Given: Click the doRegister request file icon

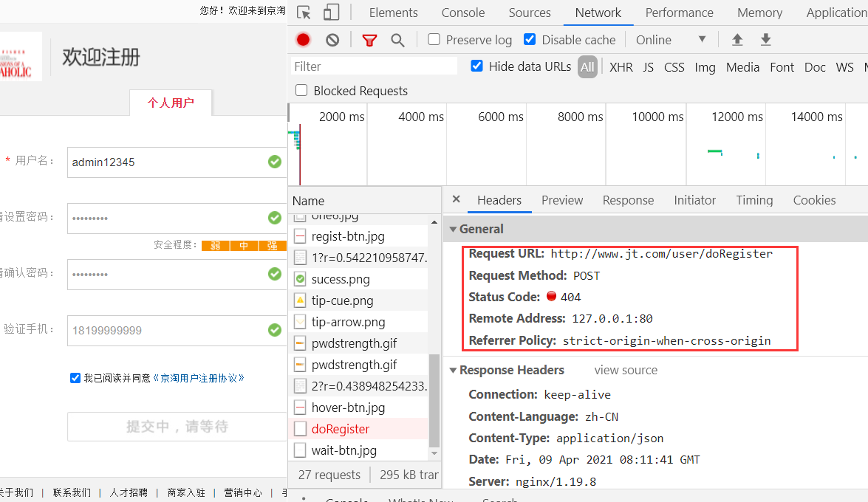Looking at the screenshot, I should [300, 429].
